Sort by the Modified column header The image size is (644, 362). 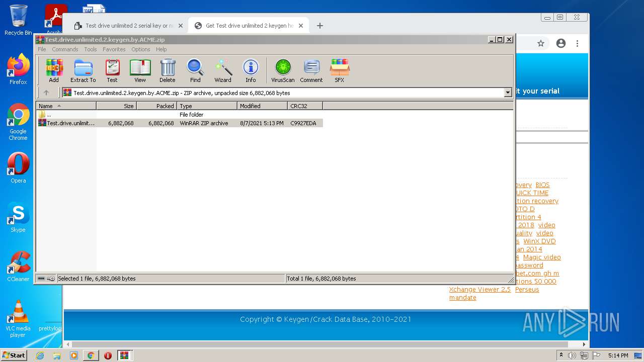click(x=262, y=106)
